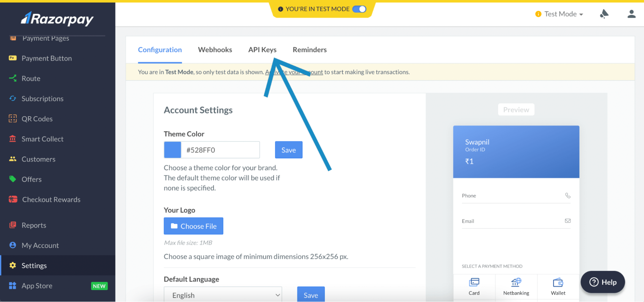Open My Account in sidebar
Image resolution: width=644 pixels, height=302 pixels.
point(40,245)
